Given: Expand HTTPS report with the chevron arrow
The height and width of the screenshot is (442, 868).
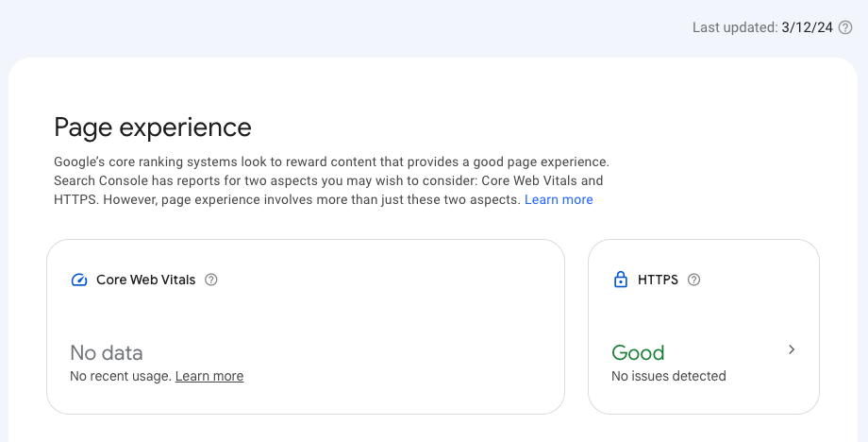Looking at the screenshot, I should point(792,349).
